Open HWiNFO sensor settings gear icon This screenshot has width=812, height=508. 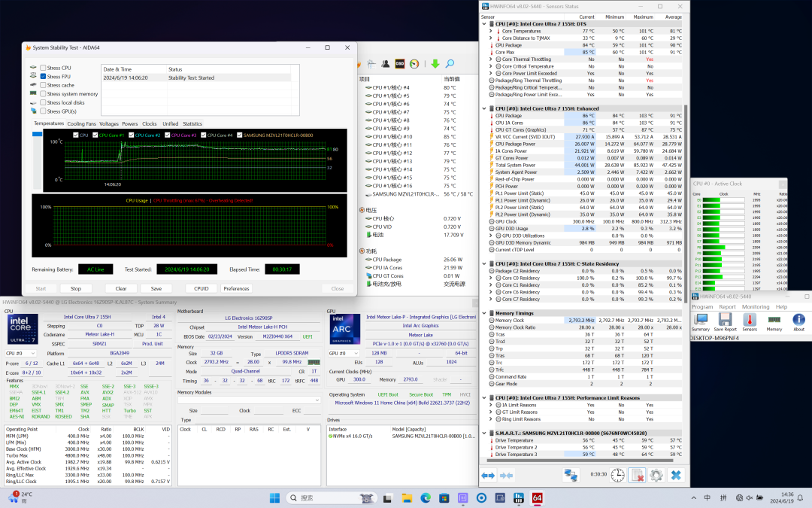coord(656,476)
